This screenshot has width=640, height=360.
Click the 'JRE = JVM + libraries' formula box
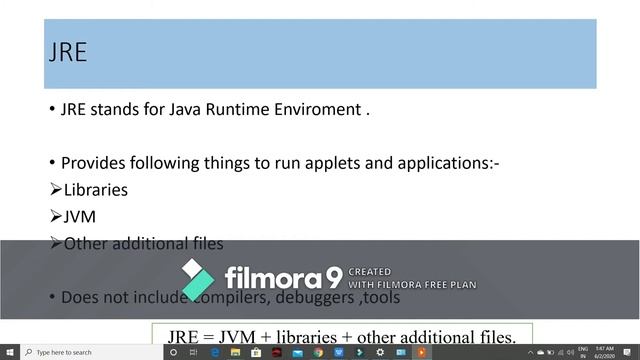(x=342, y=334)
